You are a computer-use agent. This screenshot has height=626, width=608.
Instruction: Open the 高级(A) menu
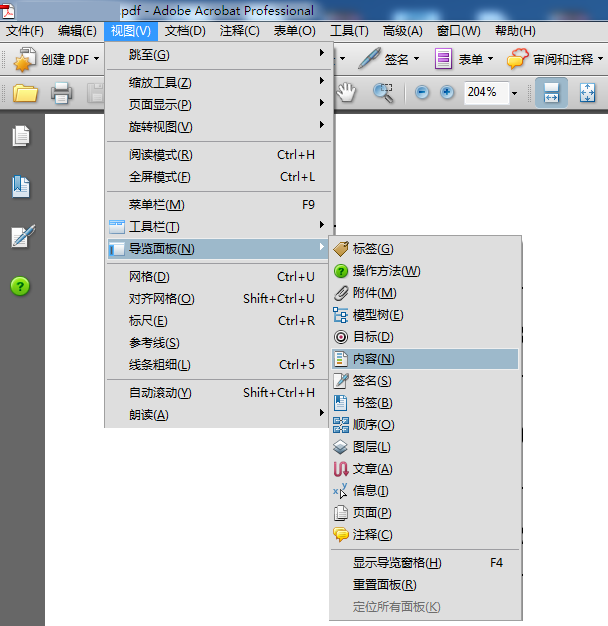(x=402, y=31)
